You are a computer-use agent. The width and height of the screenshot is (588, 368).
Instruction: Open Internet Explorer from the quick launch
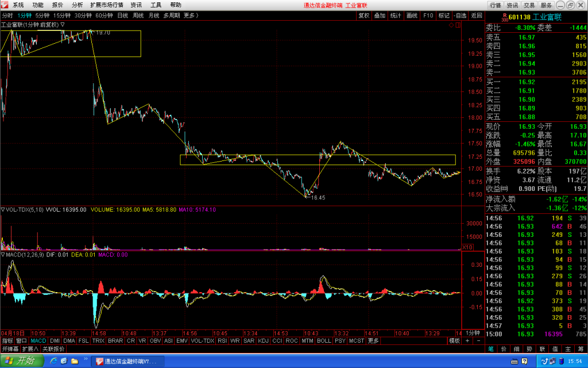point(53,361)
